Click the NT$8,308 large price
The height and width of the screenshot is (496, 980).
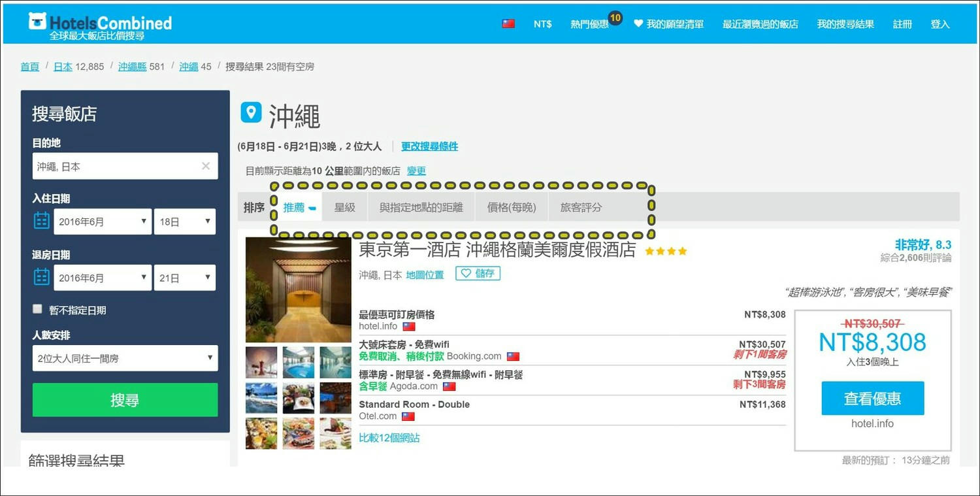point(872,342)
